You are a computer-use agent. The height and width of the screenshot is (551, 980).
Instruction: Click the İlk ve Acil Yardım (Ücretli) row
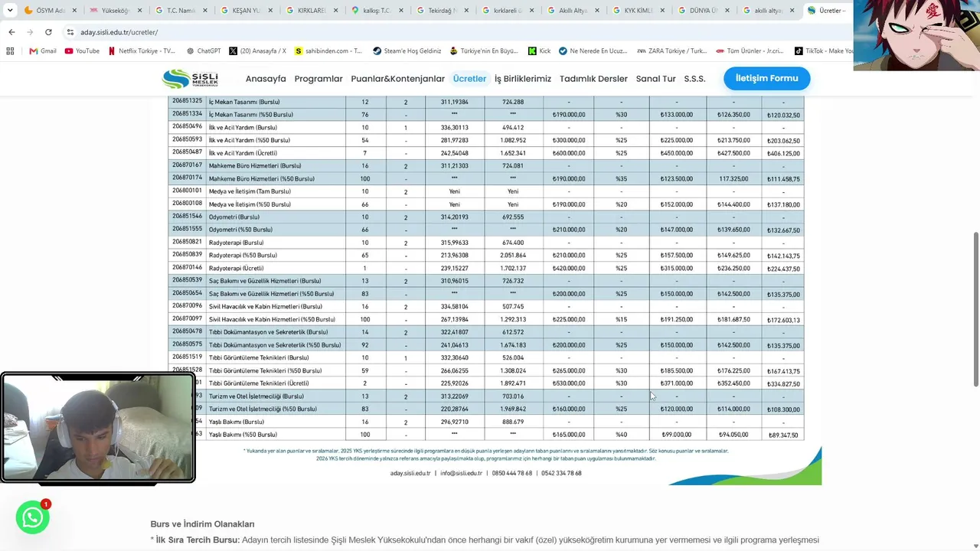486,153
